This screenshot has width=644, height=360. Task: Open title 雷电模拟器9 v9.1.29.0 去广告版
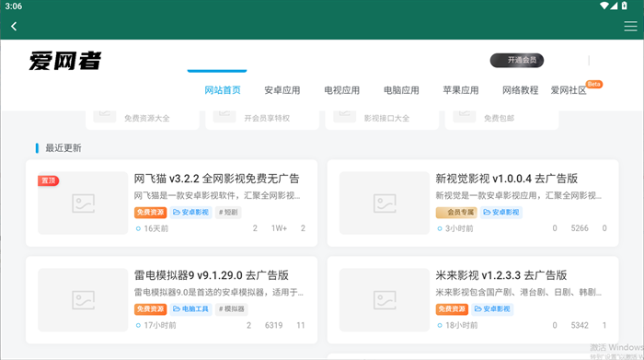(x=211, y=275)
